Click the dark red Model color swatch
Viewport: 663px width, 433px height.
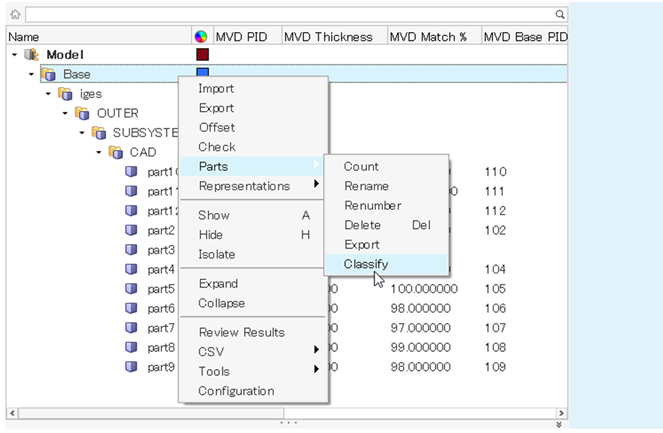point(203,55)
